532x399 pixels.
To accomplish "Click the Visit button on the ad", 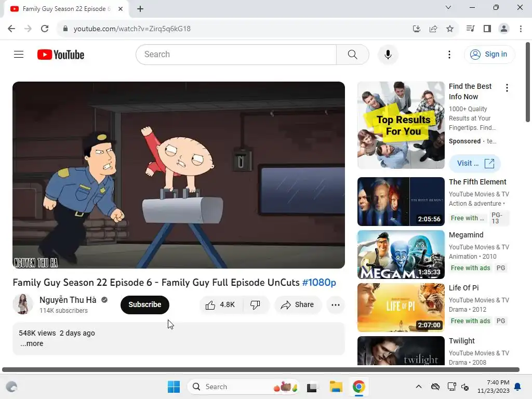I will pyautogui.click(x=475, y=163).
